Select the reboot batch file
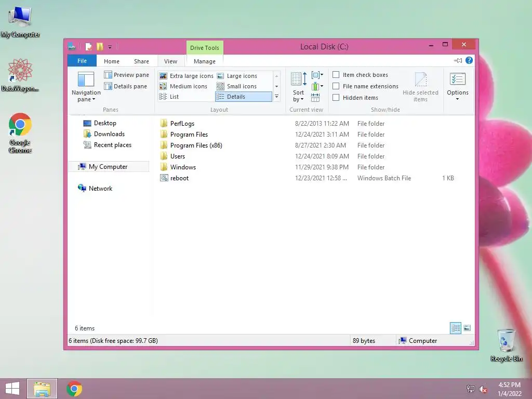Viewport: 532px width, 399px height. click(x=179, y=178)
